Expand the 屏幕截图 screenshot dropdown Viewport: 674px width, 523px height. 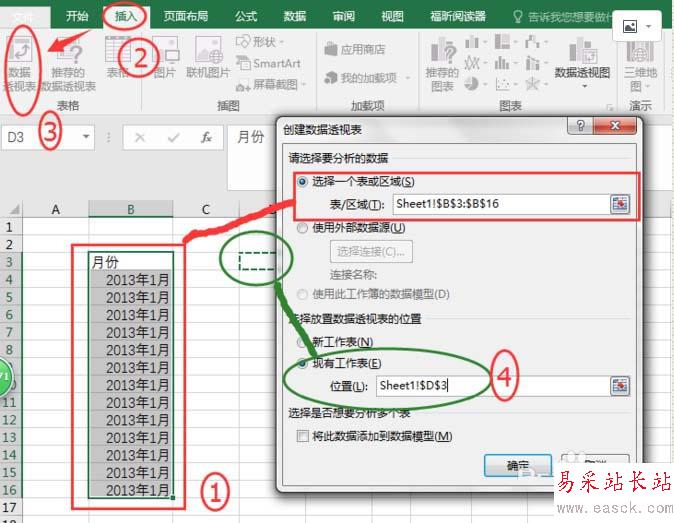pyautogui.click(x=304, y=84)
